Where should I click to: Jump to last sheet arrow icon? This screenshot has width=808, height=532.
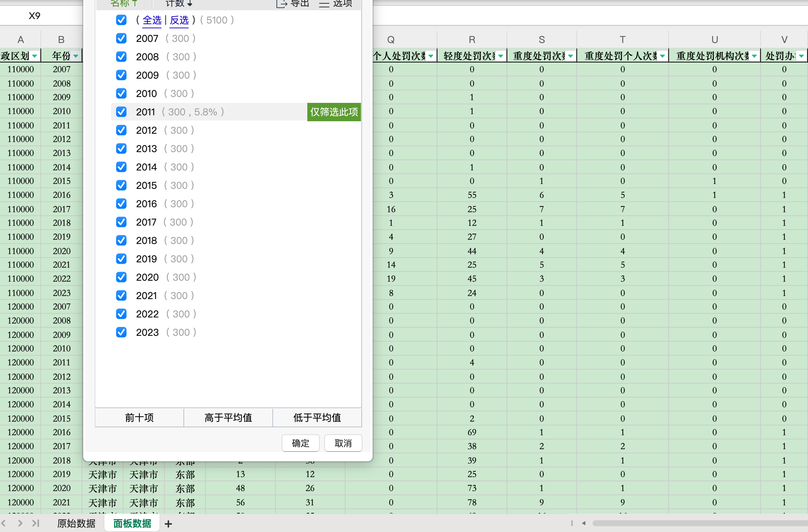coord(36,523)
